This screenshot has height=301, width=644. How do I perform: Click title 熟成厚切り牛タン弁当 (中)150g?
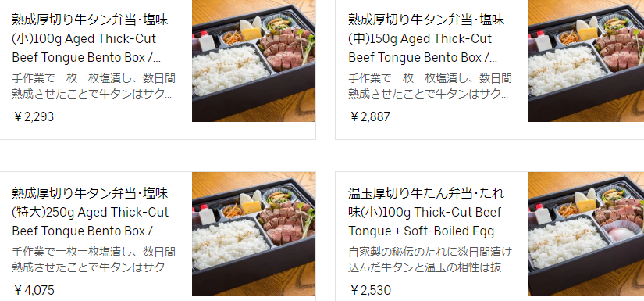(x=426, y=38)
